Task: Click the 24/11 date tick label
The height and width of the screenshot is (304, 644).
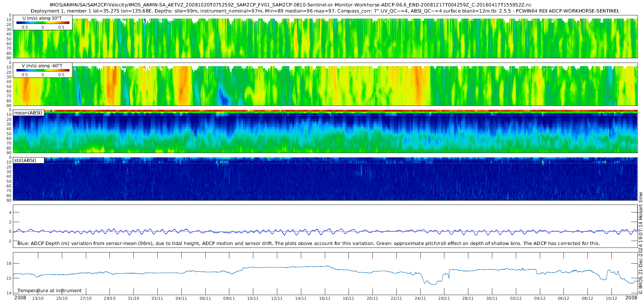Action: click(x=420, y=298)
